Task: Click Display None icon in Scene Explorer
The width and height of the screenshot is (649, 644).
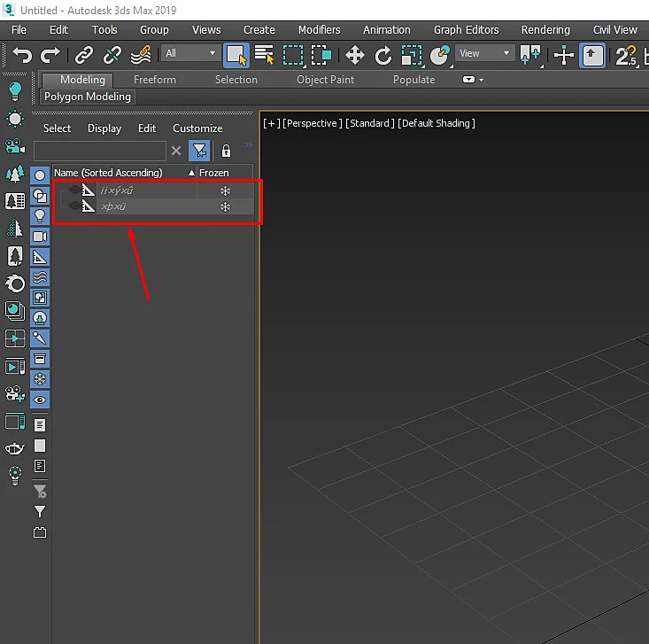Action: (40, 446)
